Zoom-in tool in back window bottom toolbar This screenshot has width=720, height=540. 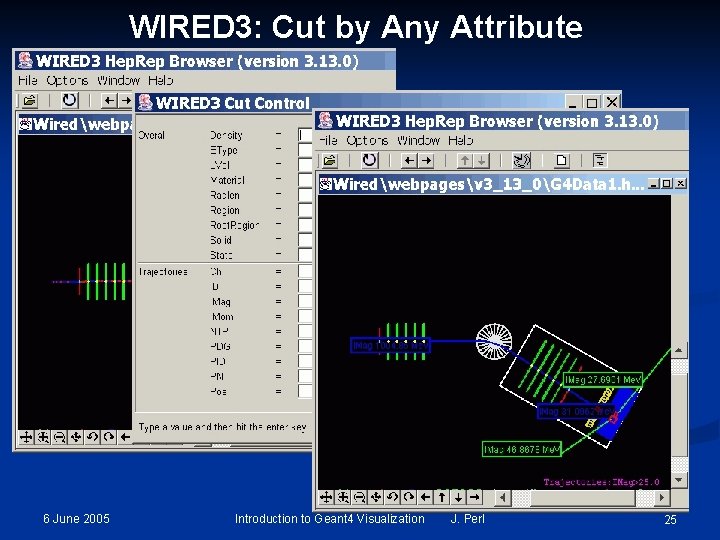pyautogui.click(x=43, y=437)
